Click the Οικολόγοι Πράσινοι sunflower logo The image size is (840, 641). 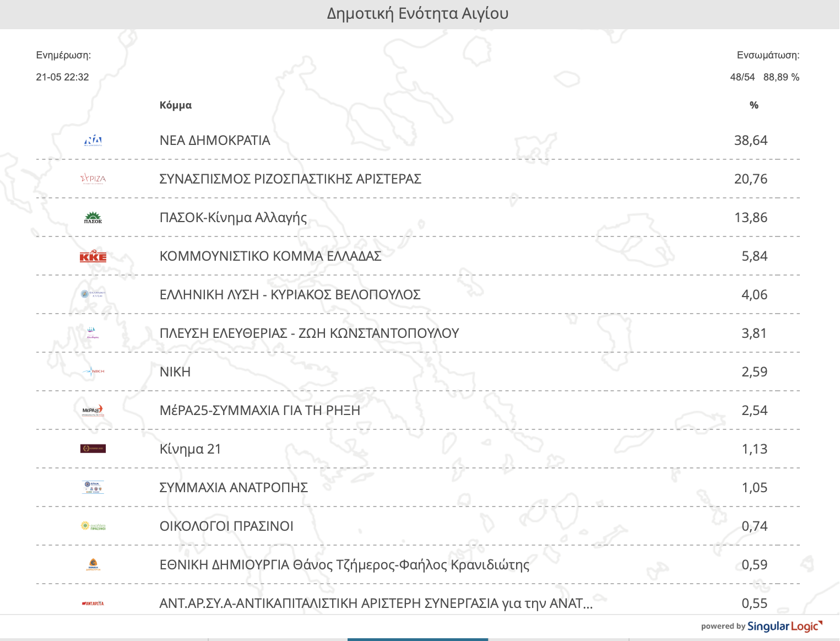click(x=93, y=526)
